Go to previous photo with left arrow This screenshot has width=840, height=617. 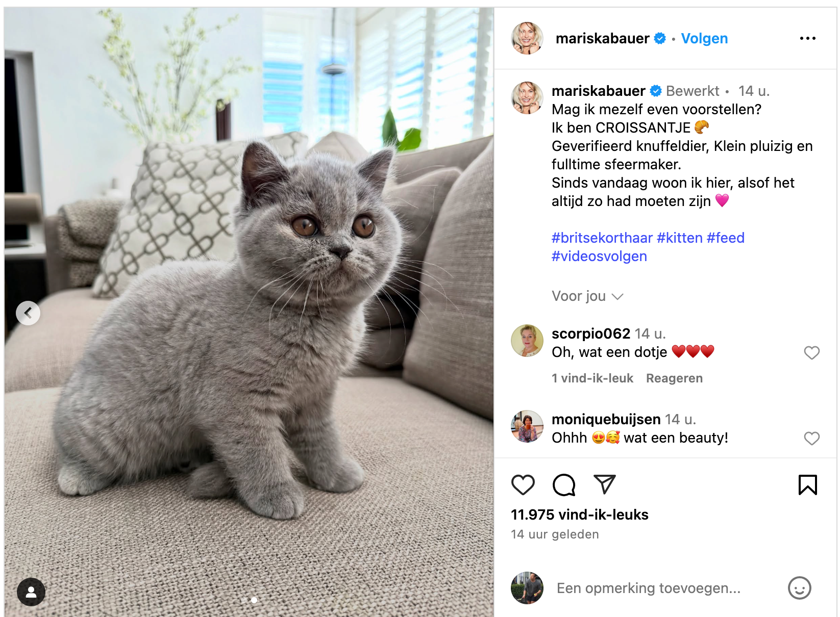[x=28, y=313]
